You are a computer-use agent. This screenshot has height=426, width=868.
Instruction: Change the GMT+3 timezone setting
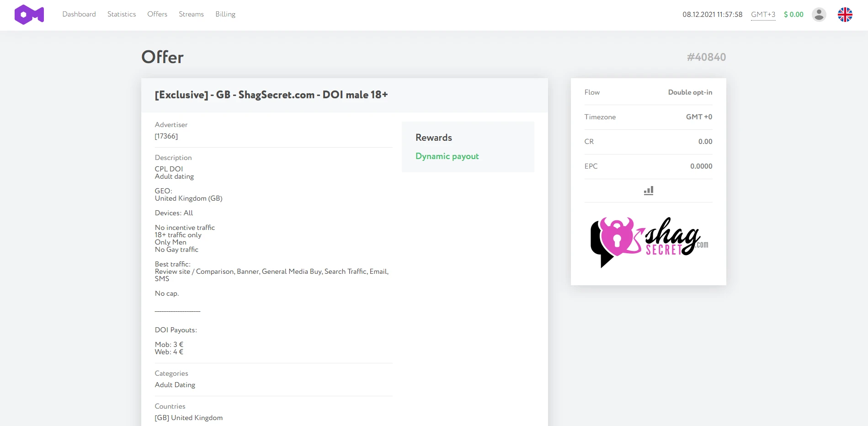coord(763,15)
